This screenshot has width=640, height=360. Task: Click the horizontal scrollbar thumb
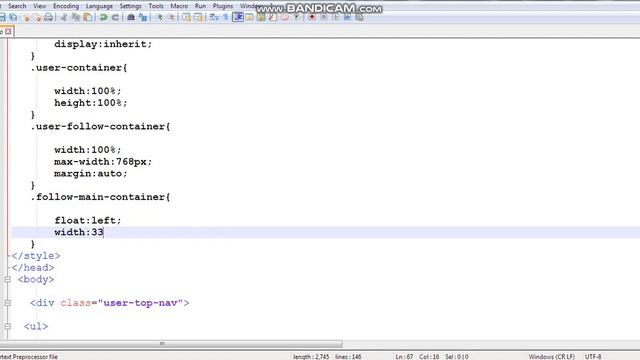pos(171,344)
